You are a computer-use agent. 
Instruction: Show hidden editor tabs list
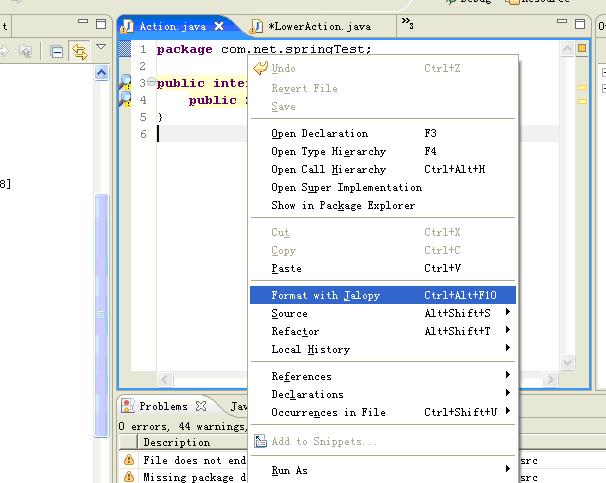(407, 23)
